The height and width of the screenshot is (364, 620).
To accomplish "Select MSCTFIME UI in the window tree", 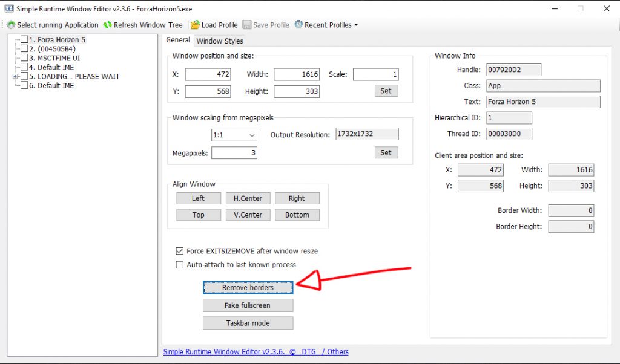I will (58, 58).
